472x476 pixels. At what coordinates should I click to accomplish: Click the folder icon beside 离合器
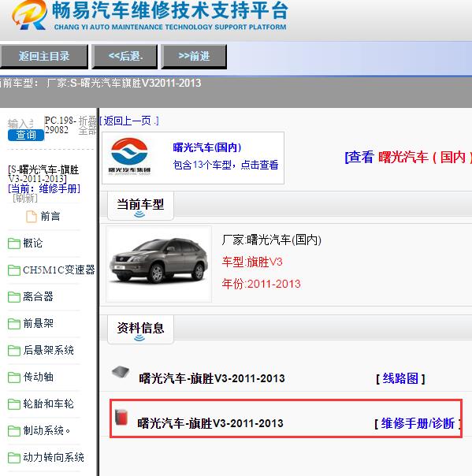[14, 296]
